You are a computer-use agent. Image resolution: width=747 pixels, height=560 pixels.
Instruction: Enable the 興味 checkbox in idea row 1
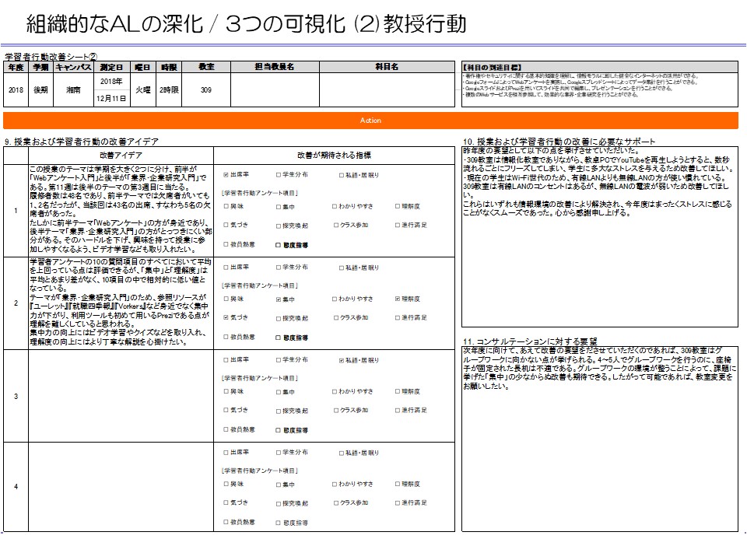[x=226, y=206]
